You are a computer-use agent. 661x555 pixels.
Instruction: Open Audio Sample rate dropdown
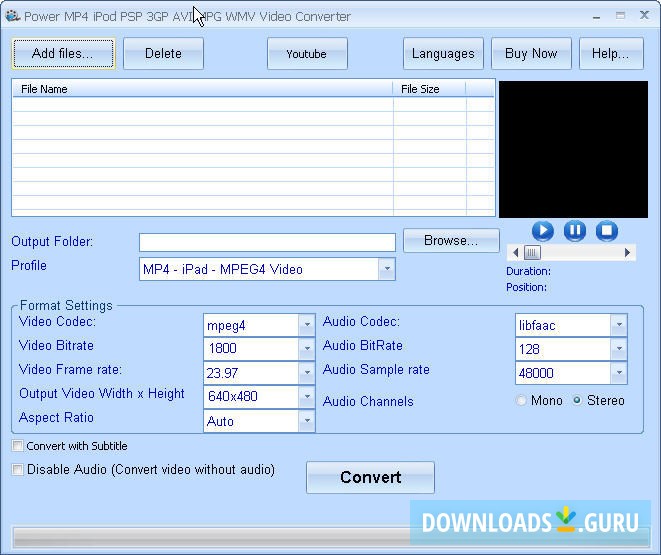(618, 373)
